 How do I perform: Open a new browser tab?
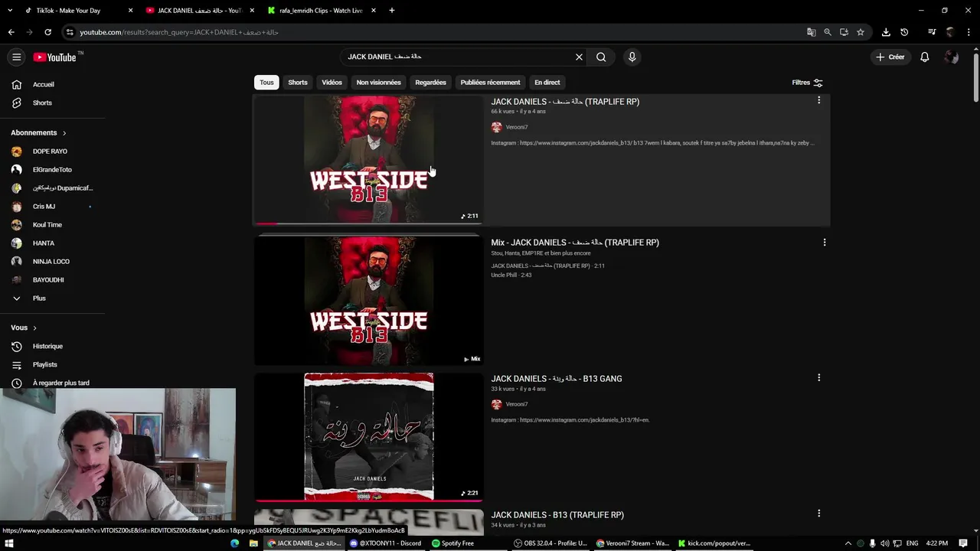click(392, 11)
